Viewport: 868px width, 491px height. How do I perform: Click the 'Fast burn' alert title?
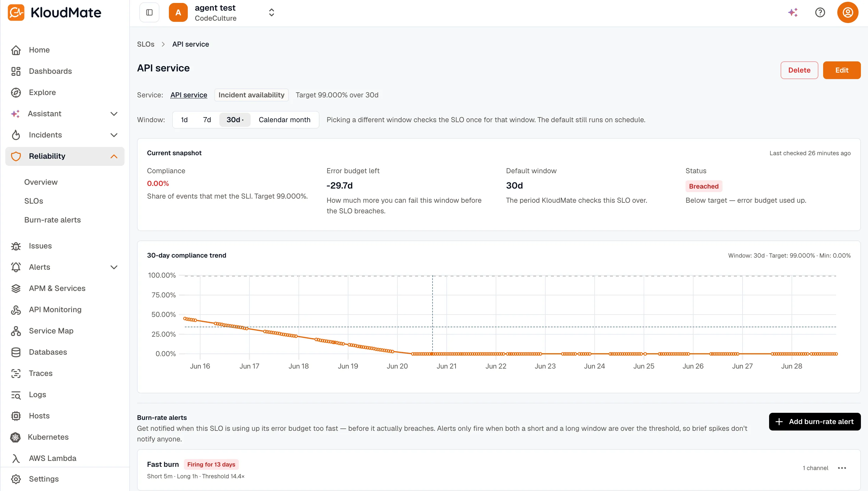pos(163,464)
